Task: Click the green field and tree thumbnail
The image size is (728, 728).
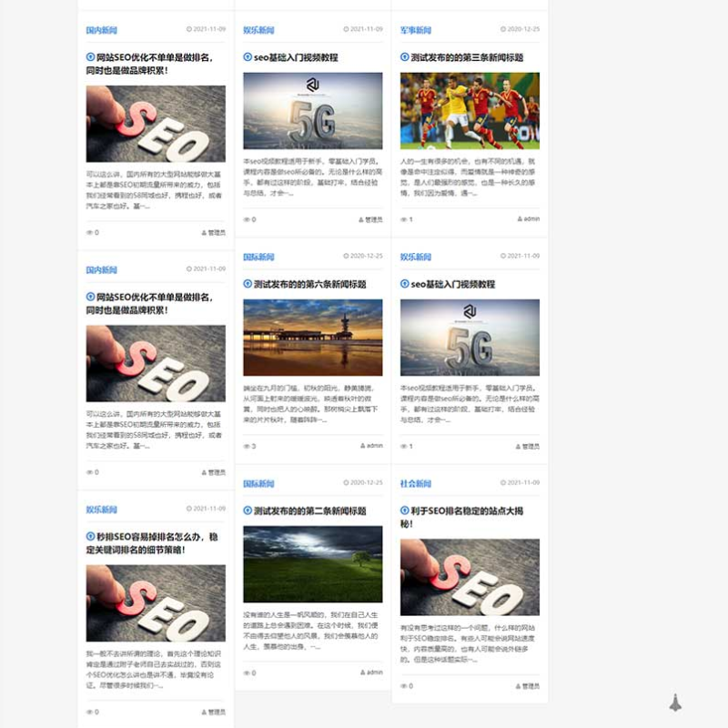Action: coord(312,564)
